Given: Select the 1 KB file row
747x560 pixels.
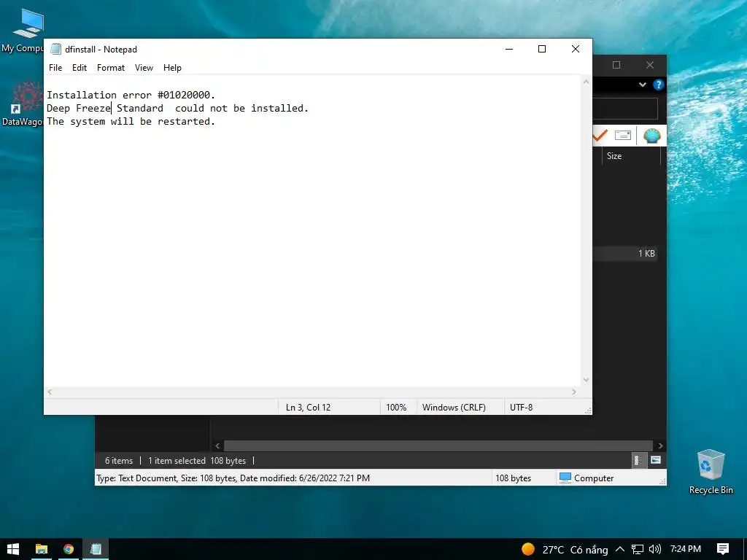Looking at the screenshot, I should [x=625, y=253].
